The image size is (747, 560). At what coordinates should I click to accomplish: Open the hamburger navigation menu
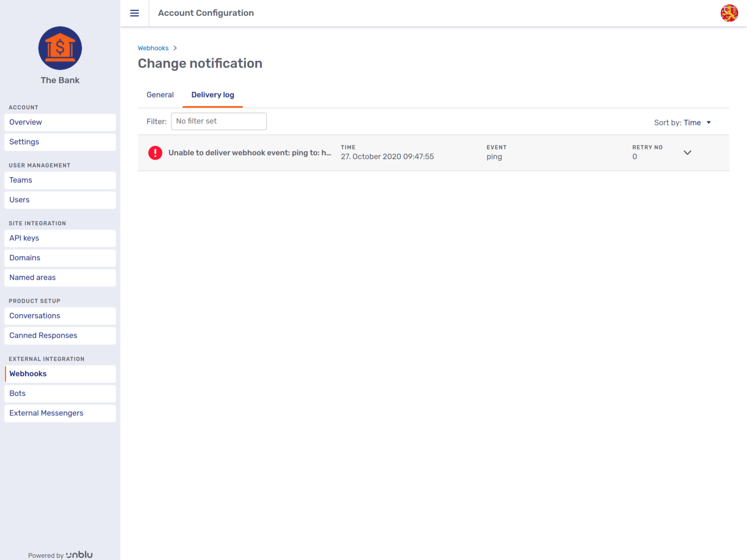[135, 13]
